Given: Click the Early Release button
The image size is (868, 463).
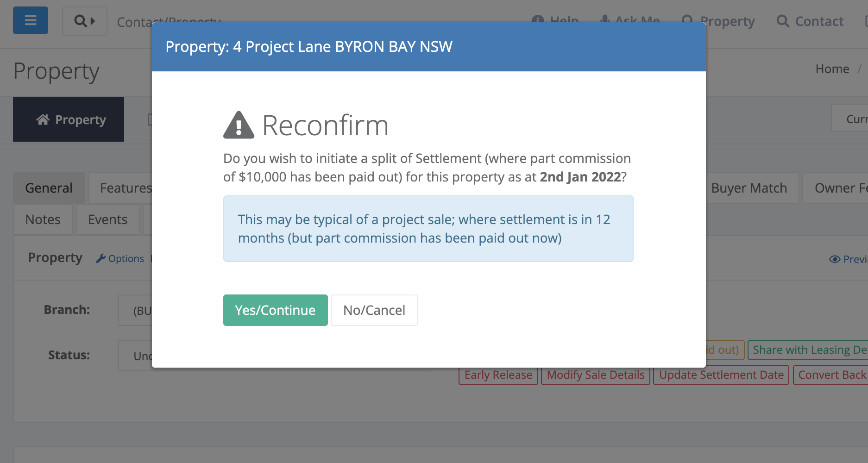Looking at the screenshot, I should tap(498, 375).
